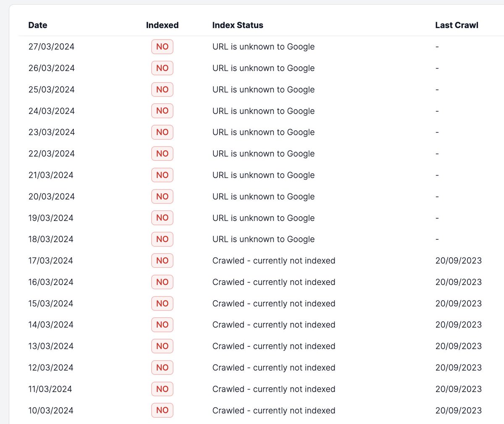
Task: Click last crawl 20/09/2023 in the 11/03/2024 row
Action: (x=459, y=389)
